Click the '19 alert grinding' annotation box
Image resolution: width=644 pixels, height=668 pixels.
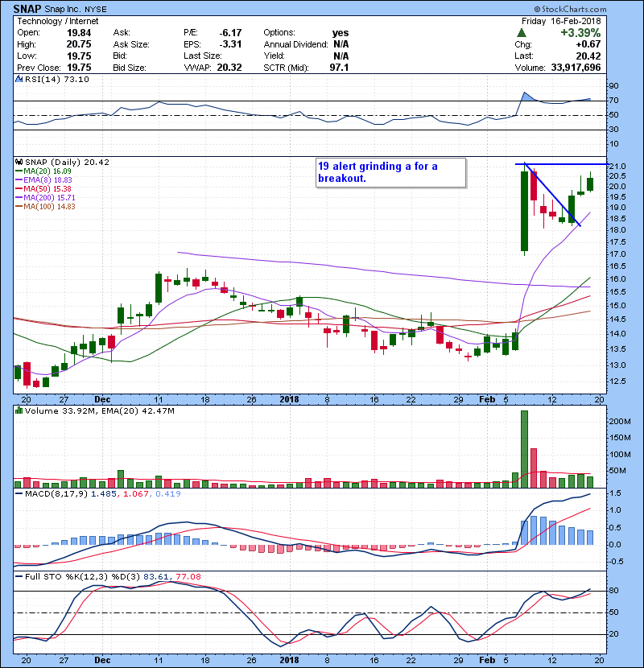point(391,172)
